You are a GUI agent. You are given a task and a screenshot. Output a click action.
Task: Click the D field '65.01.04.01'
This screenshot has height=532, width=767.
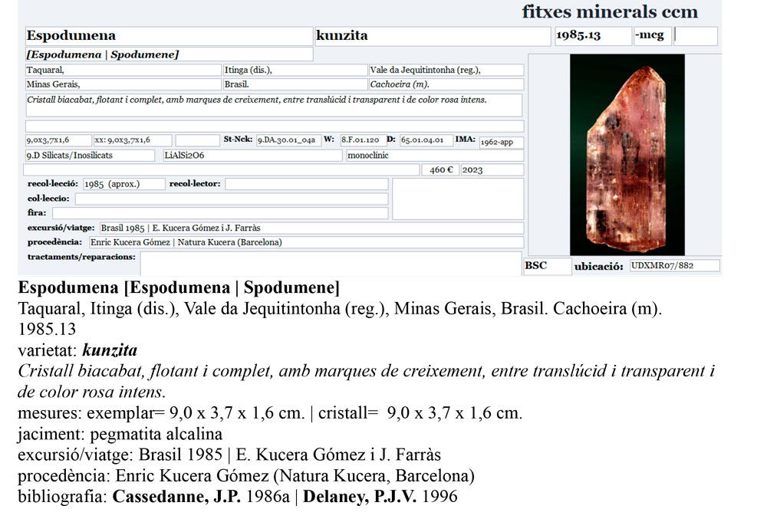point(426,140)
